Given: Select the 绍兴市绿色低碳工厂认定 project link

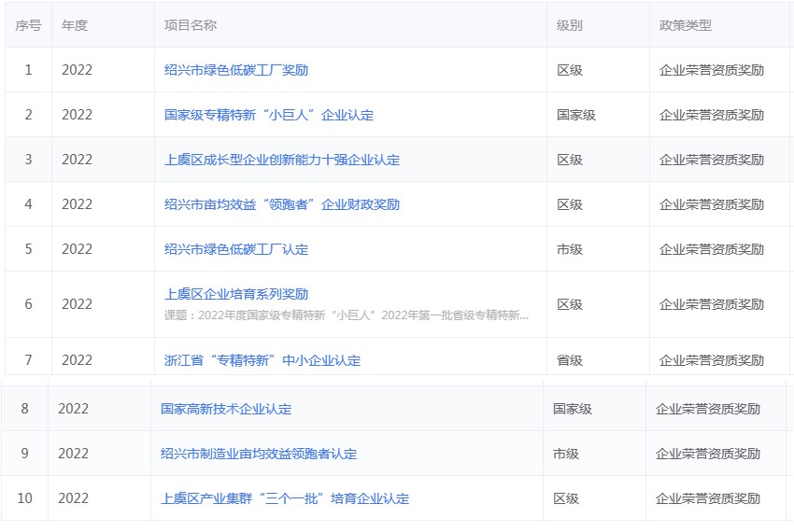Looking at the screenshot, I should [235, 249].
